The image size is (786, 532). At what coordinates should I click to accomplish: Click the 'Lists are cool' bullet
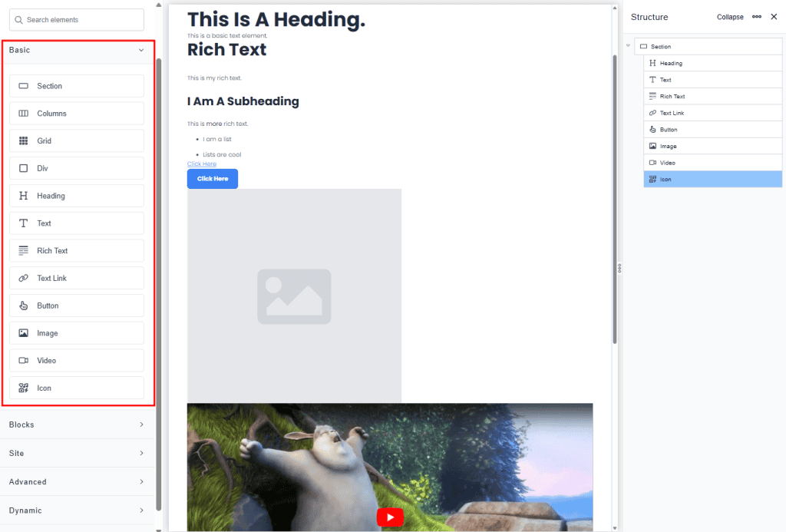click(x=222, y=155)
